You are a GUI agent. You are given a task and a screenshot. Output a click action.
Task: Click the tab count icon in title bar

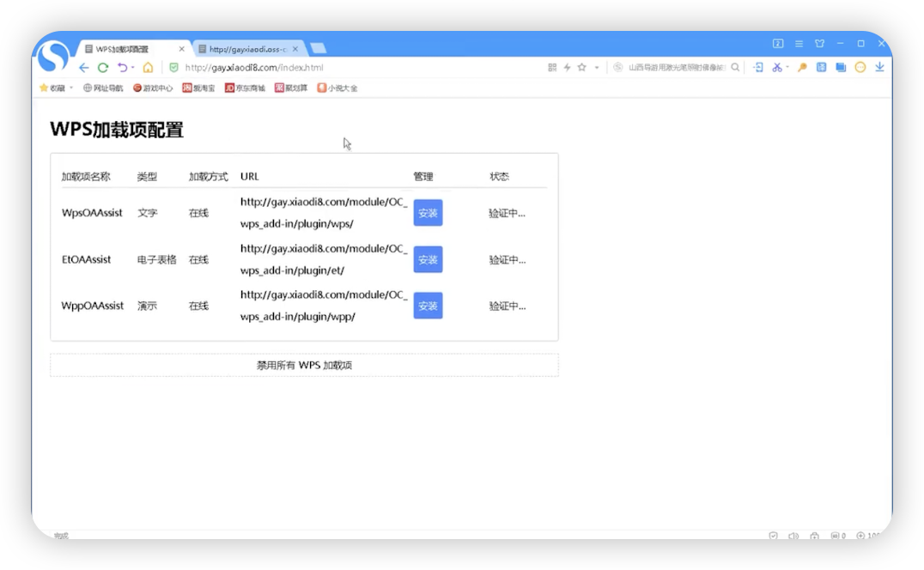(779, 44)
